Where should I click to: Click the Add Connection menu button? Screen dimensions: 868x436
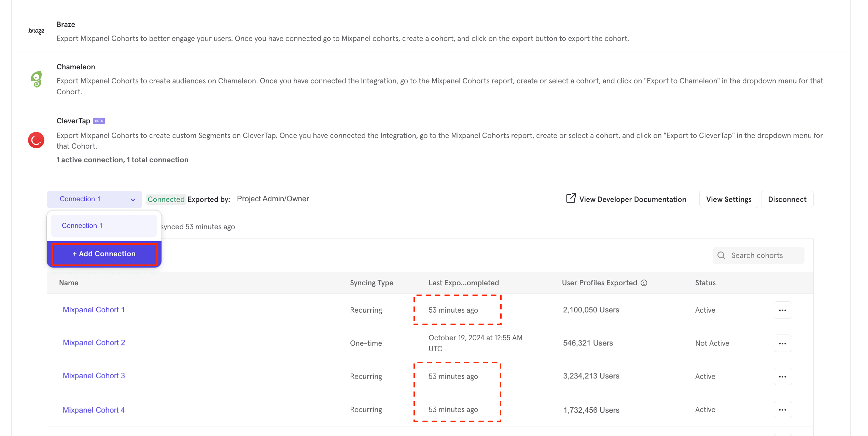(104, 254)
